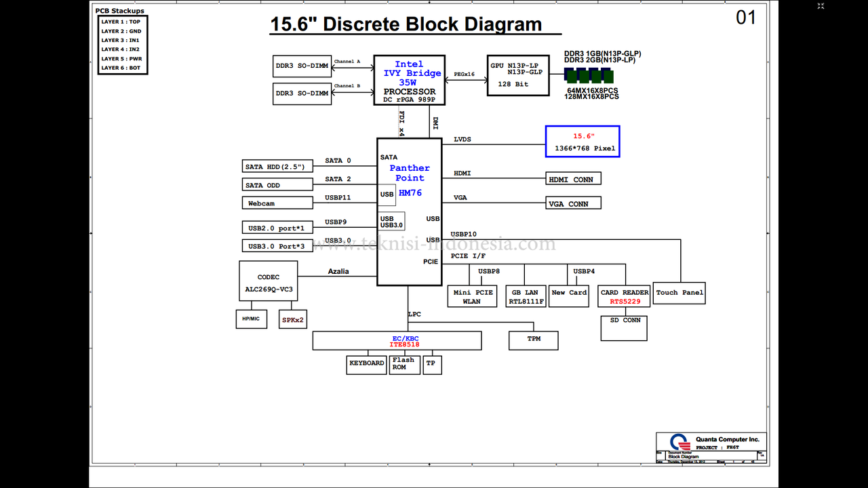Click the 'CARD READER' text
868x488 pixels.
625,293
